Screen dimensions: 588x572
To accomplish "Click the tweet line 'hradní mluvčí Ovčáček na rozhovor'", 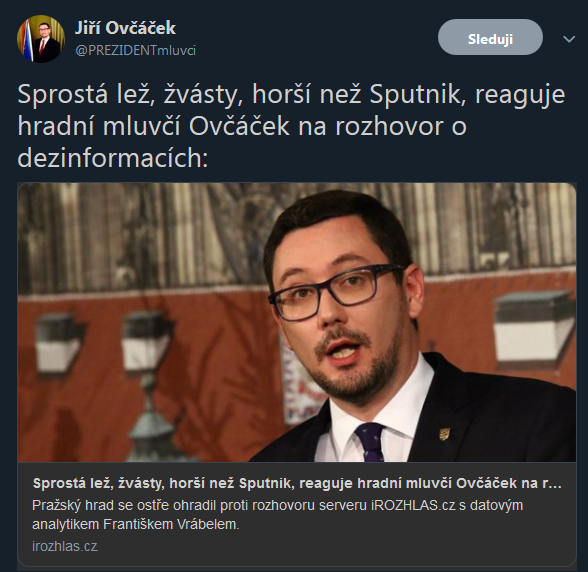I will coord(242,126).
